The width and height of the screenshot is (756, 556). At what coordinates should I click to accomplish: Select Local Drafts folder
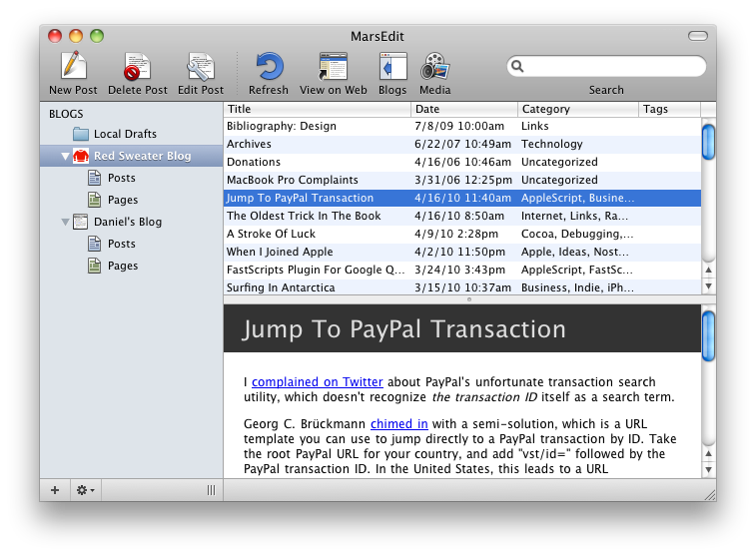click(x=124, y=134)
